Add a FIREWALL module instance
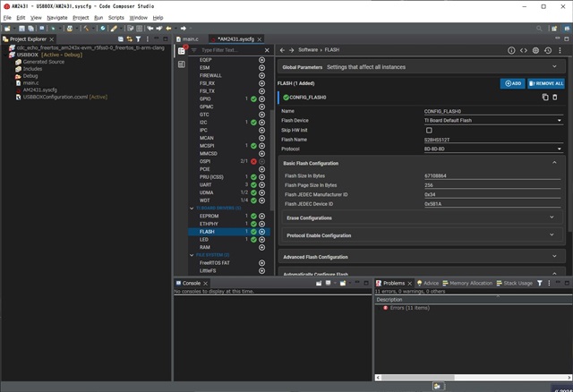573x392 pixels. click(x=261, y=75)
